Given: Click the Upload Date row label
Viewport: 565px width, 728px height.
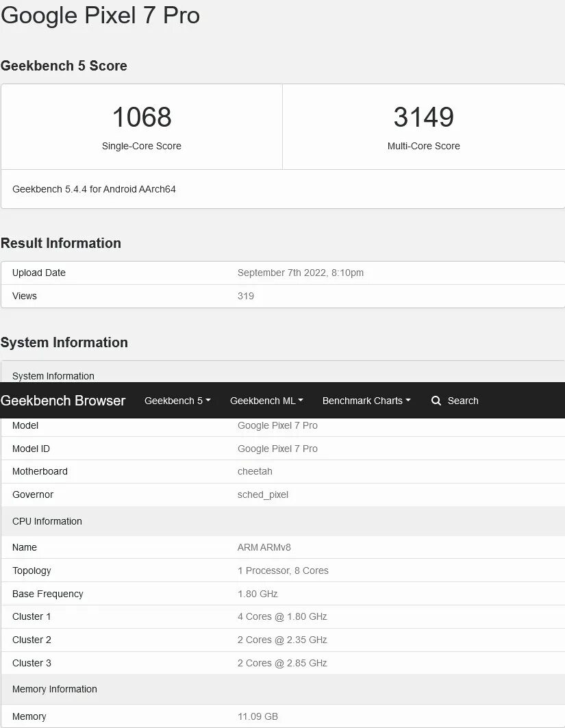Looking at the screenshot, I should point(39,273).
